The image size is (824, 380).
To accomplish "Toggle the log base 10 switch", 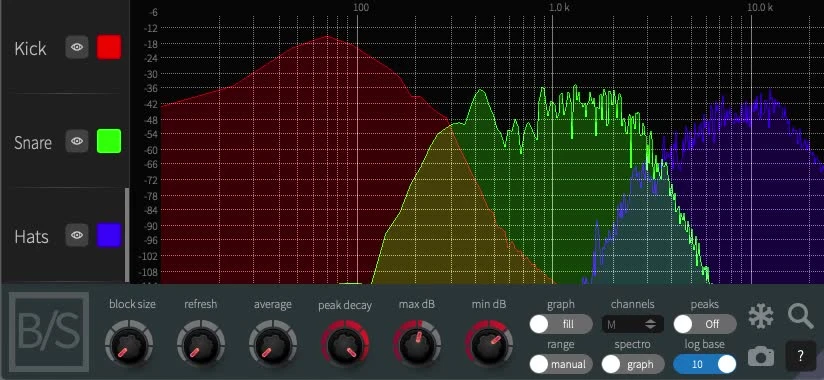I will (705, 364).
